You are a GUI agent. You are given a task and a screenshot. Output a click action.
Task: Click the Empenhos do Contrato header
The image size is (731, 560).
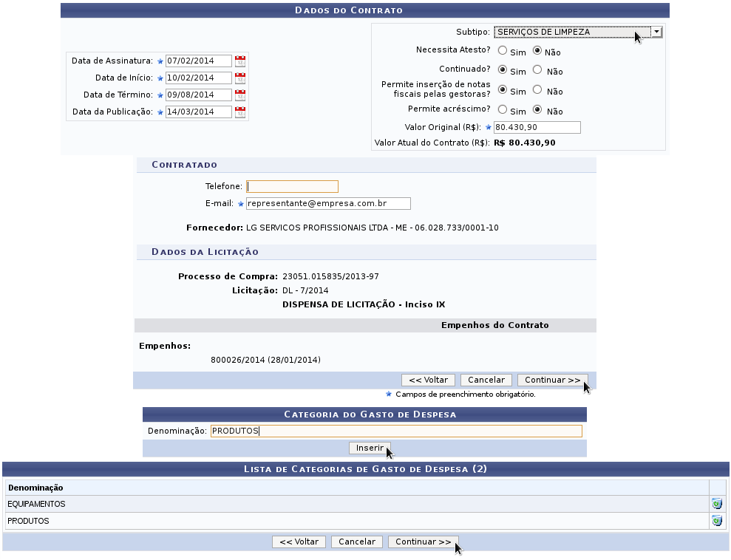pos(494,325)
